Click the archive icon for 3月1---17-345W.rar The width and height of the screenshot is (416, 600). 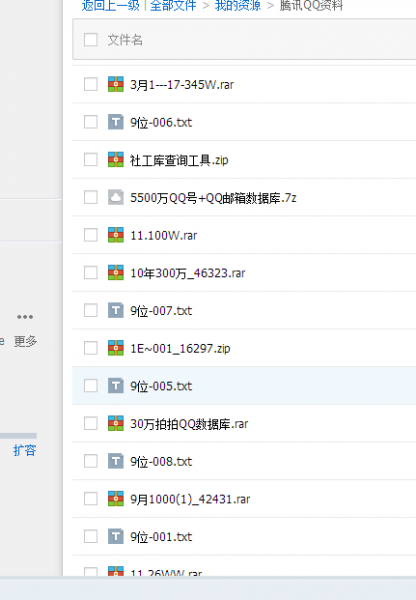pos(116,84)
